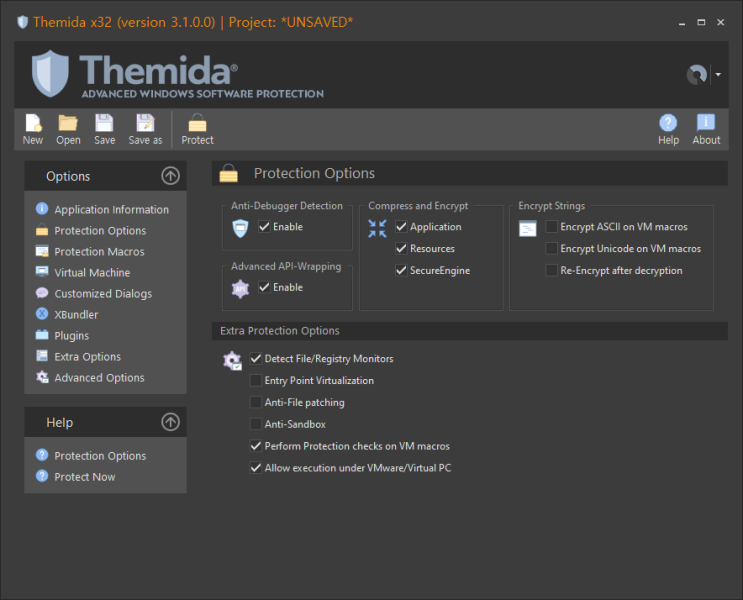The width and height of the screenshot is (743, 600).
Task: Click the Extra Protection Options gear icon
Action: pos(232,361)
